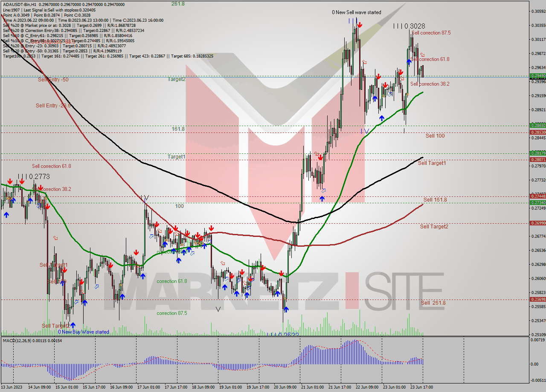Viewport: 546px width, 392px height.
Task: Click the 'I I I 0.3028' peak label
Action: [409, 26]
